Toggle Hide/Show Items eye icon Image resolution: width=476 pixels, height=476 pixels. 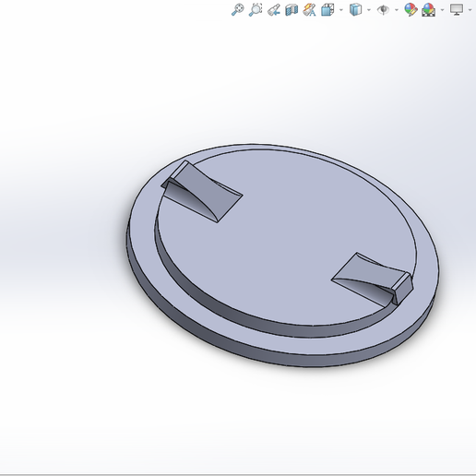click(x=383, y=10)
